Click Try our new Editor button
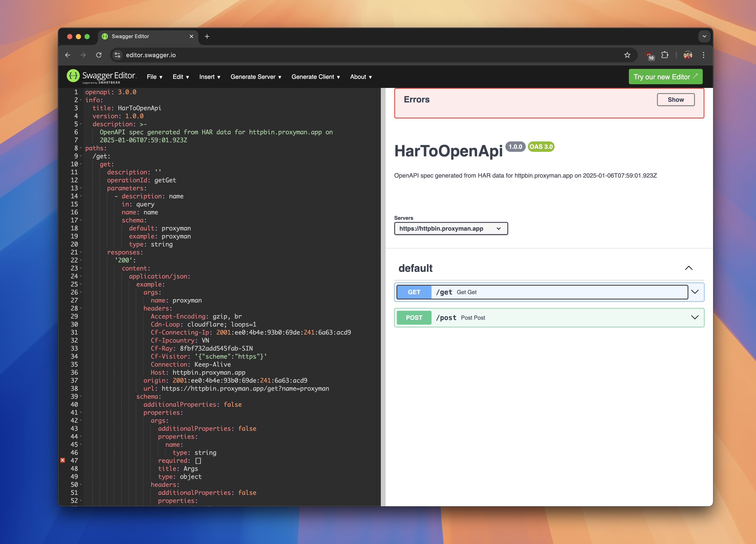The image size is (756, 544). [665, 77]
